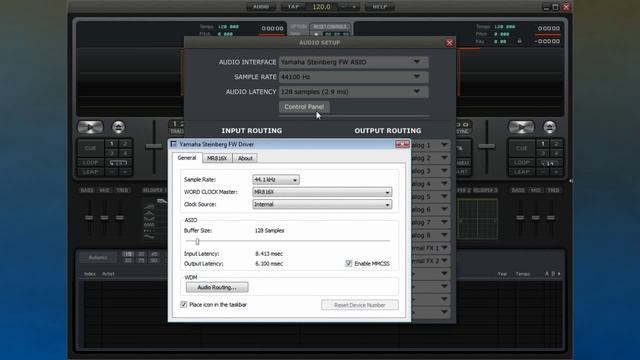Screen dimensions: 640x360
Task: Hit the CUE button on the right deck
Action: 522,148
